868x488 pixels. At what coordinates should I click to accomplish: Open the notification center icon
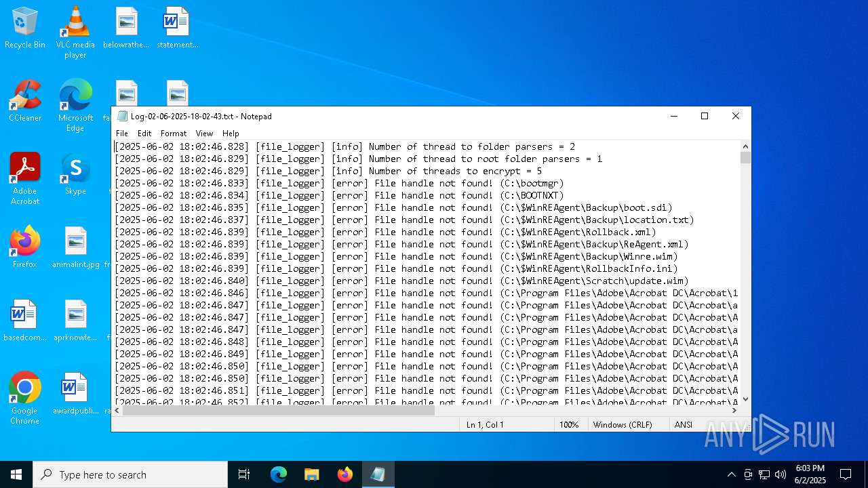(846, 474)
